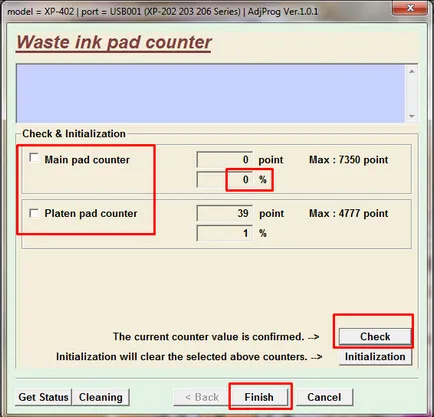
Task: Click the Platen pad percent field showing 1
Action: coord(225,233)
